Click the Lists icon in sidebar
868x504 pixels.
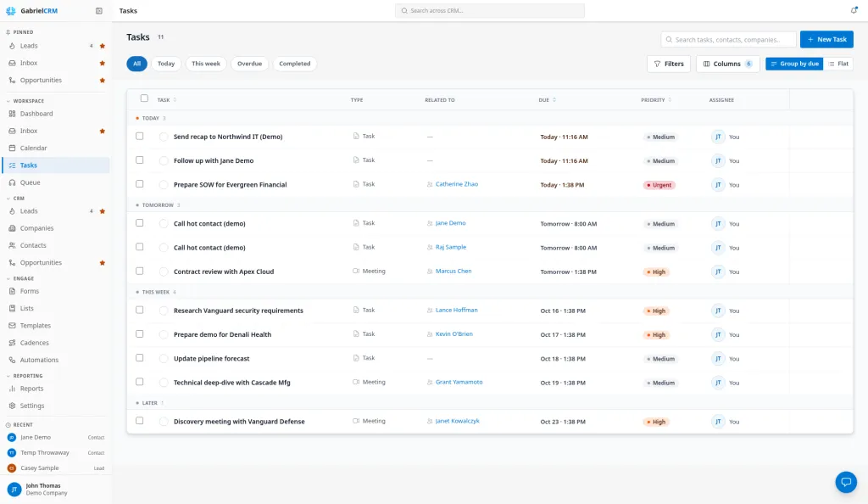[x=12, y=308]
